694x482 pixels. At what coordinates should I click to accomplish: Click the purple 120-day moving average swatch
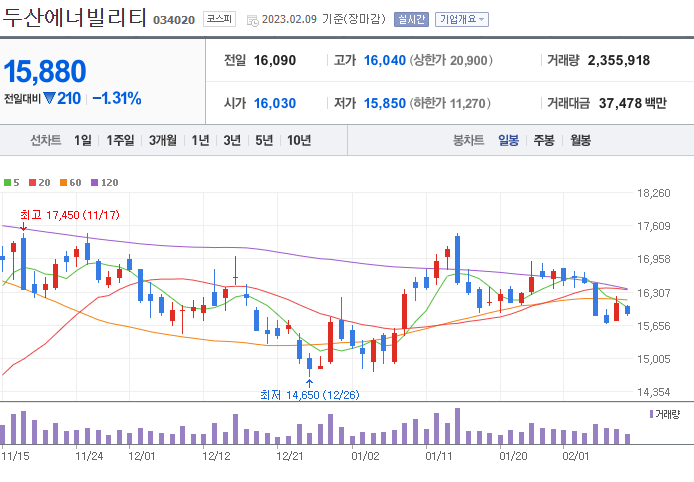click(94, 182)
